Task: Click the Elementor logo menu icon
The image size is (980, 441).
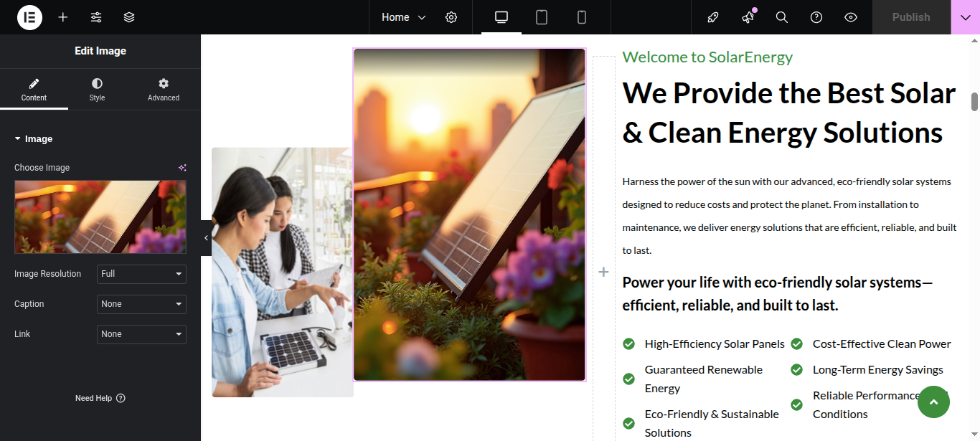Action: point(29,17)
